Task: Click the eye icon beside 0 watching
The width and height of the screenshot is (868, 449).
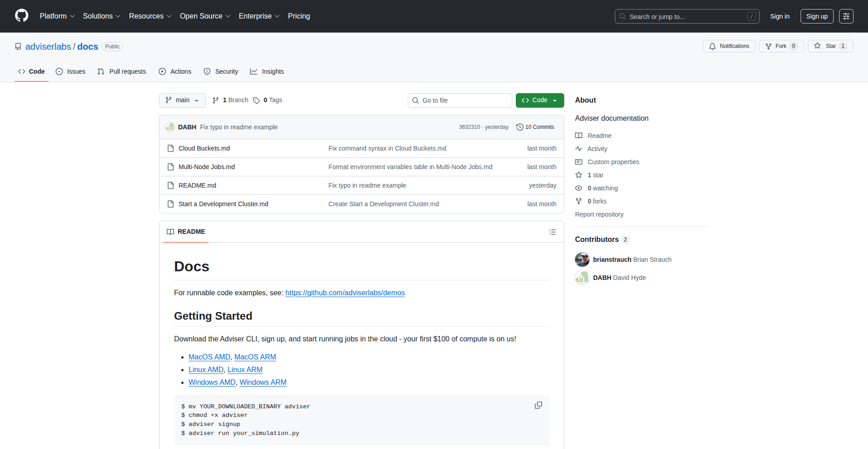Action: 579,188
